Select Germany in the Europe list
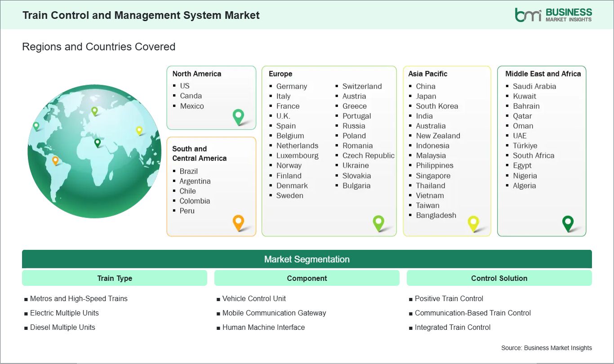Image resolution: width=614 pixels, height=364 pixels. coord(291,86)
